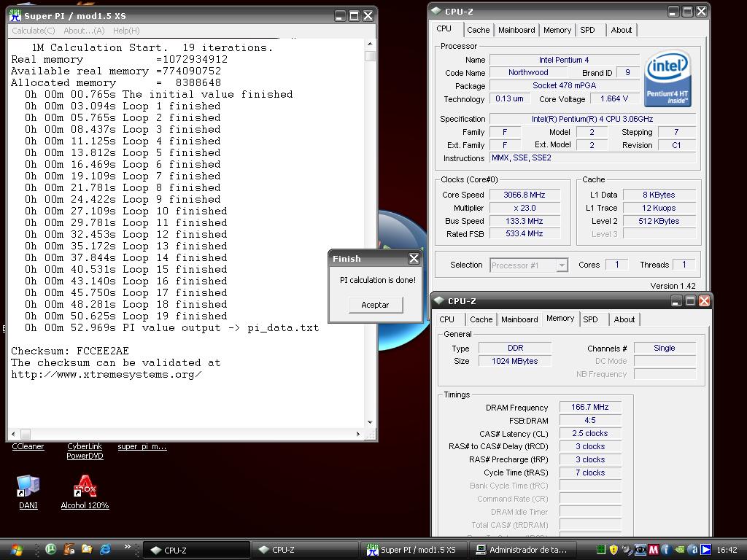Switch to About tab in top CPU-Z
Viewport: 747px width, 560px height.
click(622, 30)
